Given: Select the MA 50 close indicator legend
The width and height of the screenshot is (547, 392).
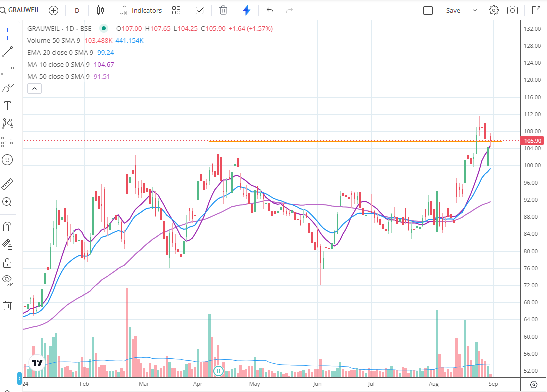Looking at the screenshot, I should (58, 77).
